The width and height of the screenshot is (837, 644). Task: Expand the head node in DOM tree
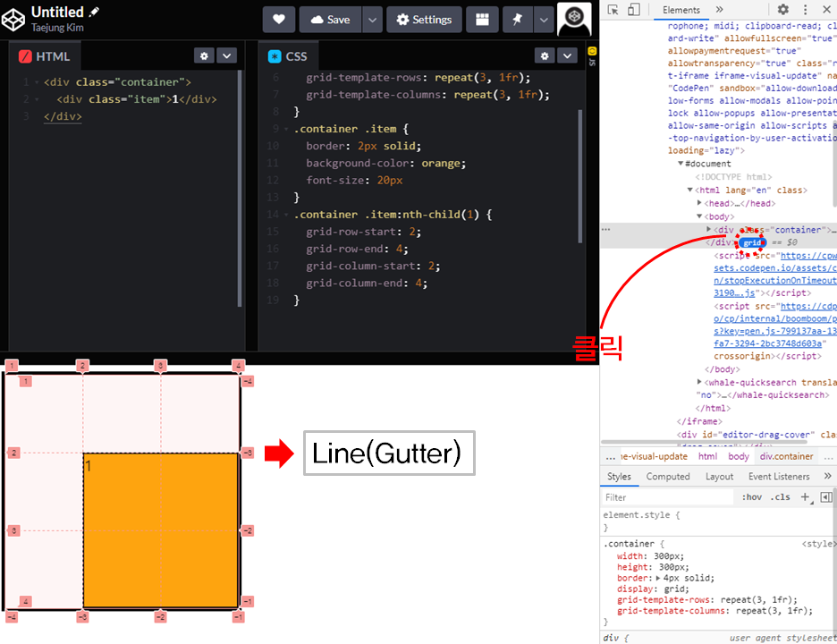pos(700,203)
